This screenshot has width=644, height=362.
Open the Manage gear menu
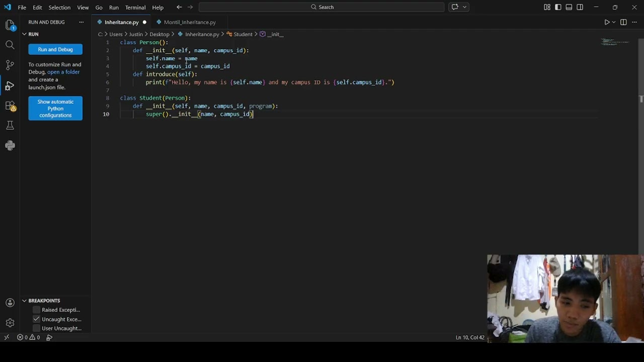click(x=10, y=323)
